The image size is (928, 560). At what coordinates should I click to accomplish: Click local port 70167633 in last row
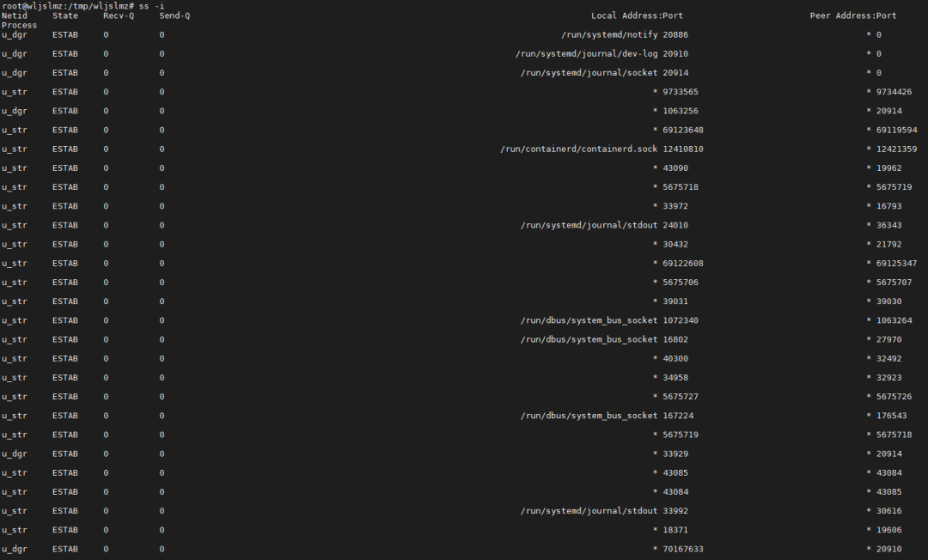(683, 549)
